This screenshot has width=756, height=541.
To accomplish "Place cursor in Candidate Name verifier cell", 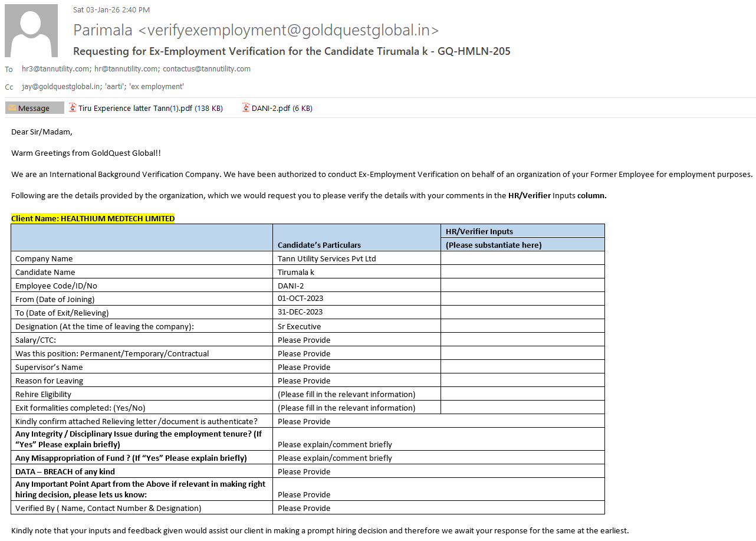I will coord(522,272).
